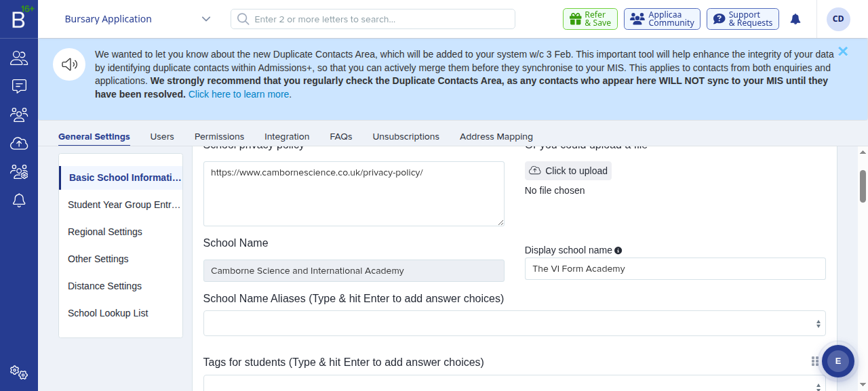Open the Tags for students selector
The width and height of the screenshot is (868, 391).
click(514, 383)
